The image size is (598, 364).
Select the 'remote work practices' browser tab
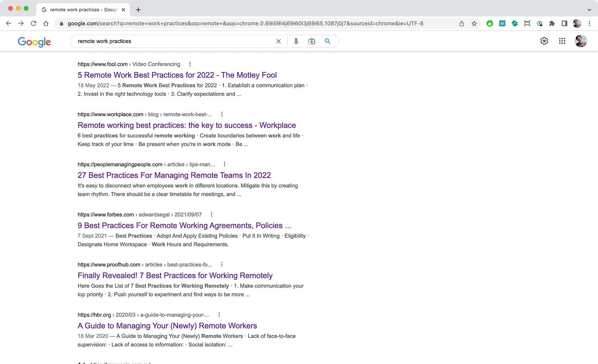pos(83,10)
